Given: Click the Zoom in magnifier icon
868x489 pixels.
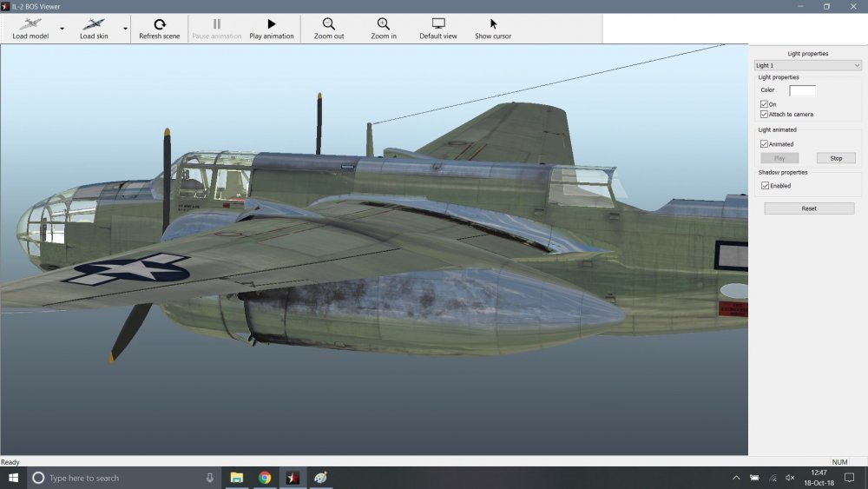Looking at the screenshot, I should 384,24.
